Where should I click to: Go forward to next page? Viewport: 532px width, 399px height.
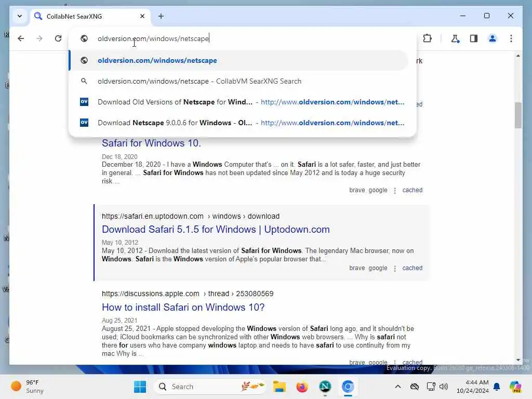coord(39,38)
